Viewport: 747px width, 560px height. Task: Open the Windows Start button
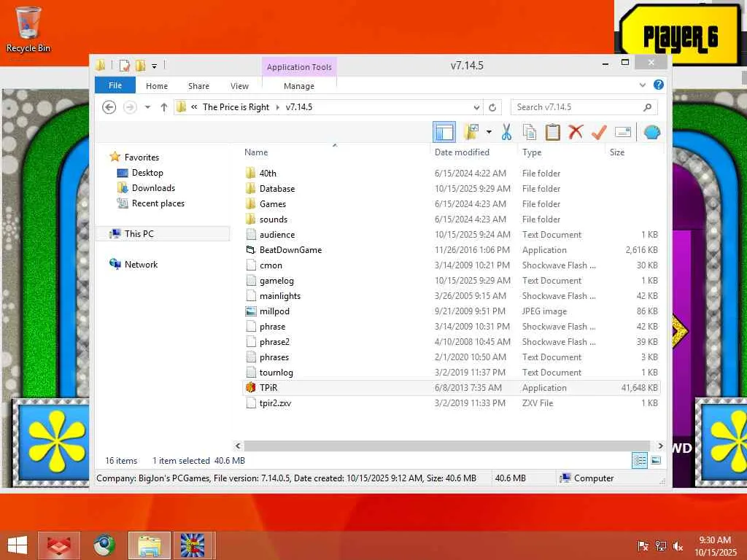pos(18,545)
